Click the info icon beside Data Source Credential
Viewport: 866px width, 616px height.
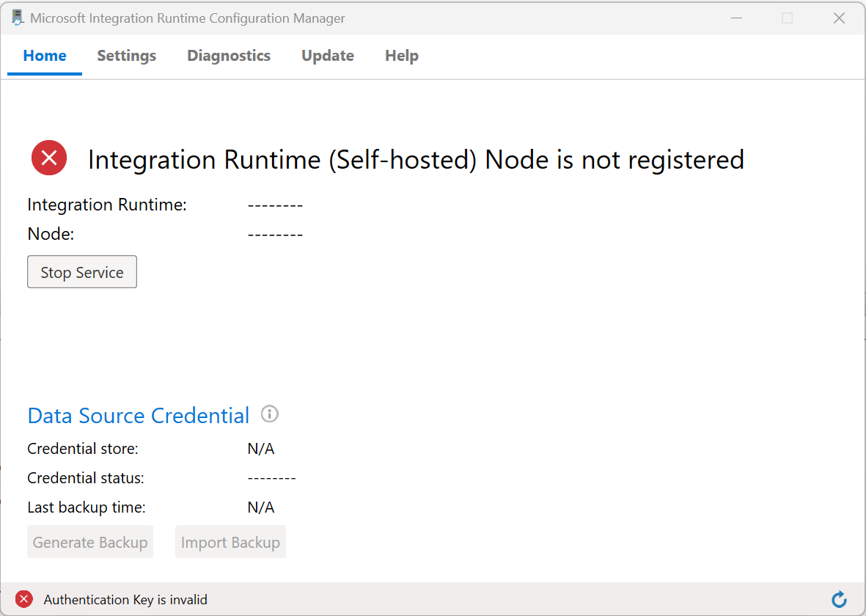click(270, 414)
